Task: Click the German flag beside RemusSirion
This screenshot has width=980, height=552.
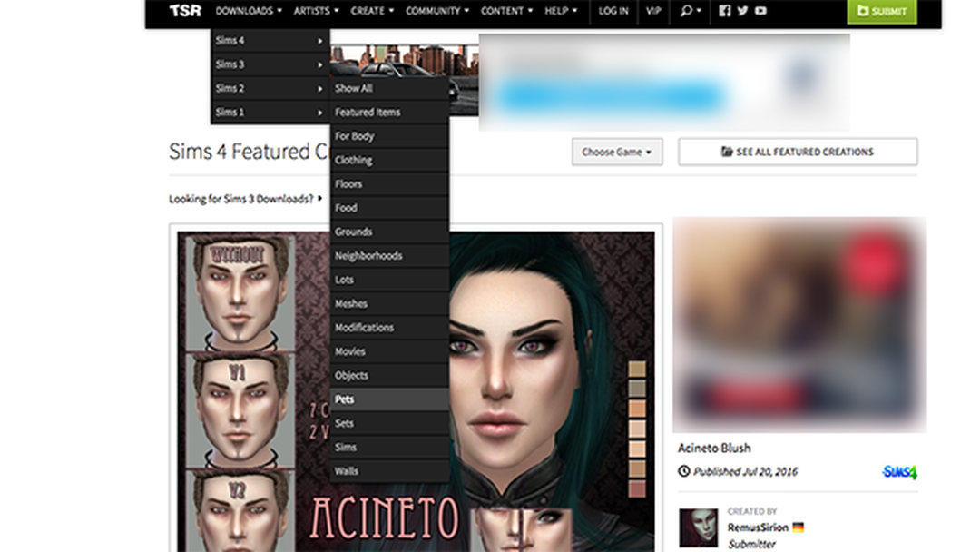Action: pos(798,527)
